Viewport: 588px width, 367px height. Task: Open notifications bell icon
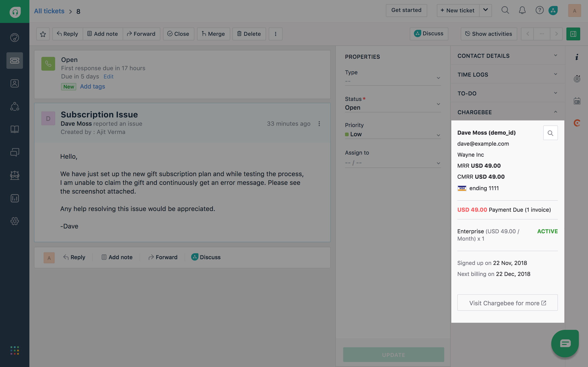coord(522,11)
